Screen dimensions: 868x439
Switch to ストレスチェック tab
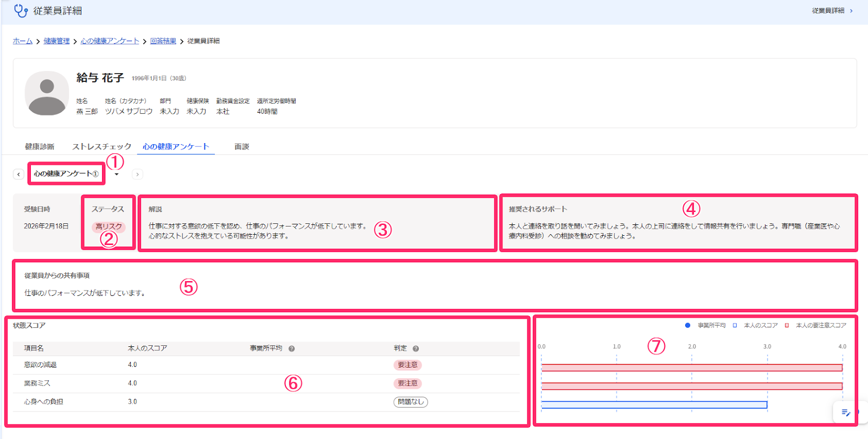(101, 146)
